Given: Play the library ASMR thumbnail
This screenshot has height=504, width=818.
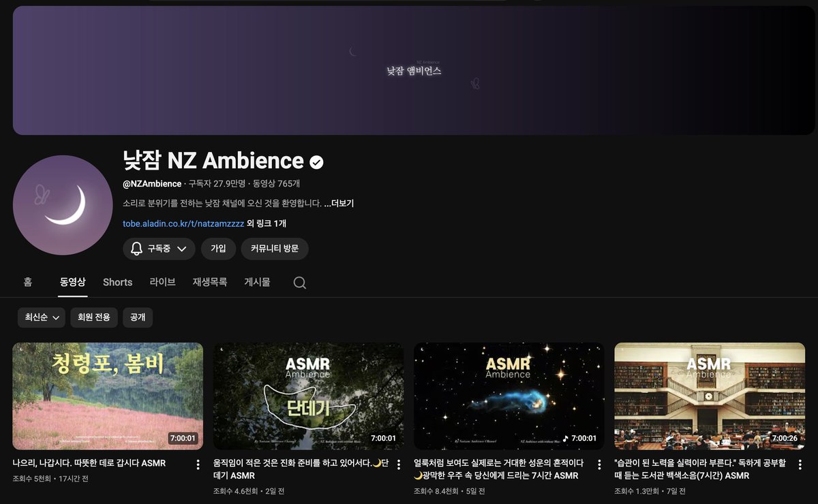Looking at the screenshot, I should [710, 396].
